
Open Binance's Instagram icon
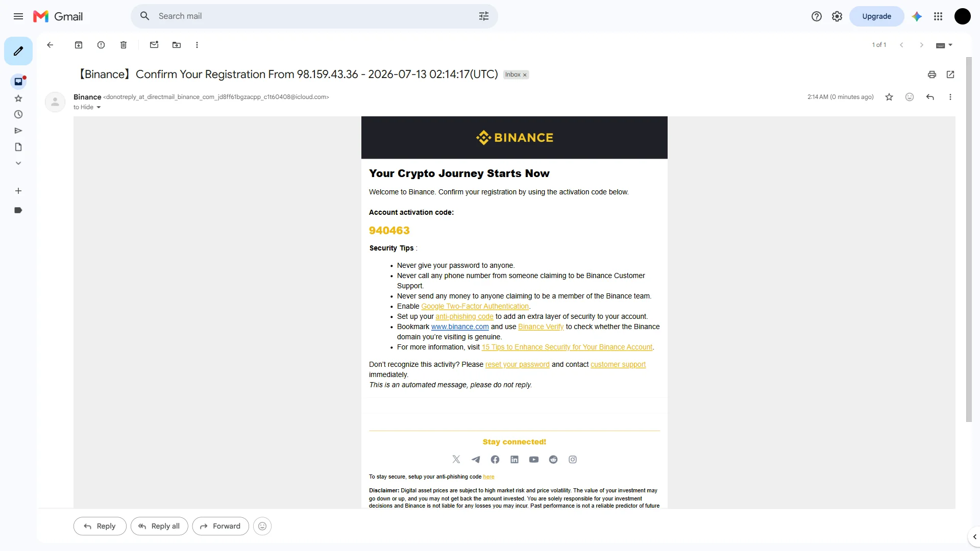pyautogui.click(x=573, y=459)
